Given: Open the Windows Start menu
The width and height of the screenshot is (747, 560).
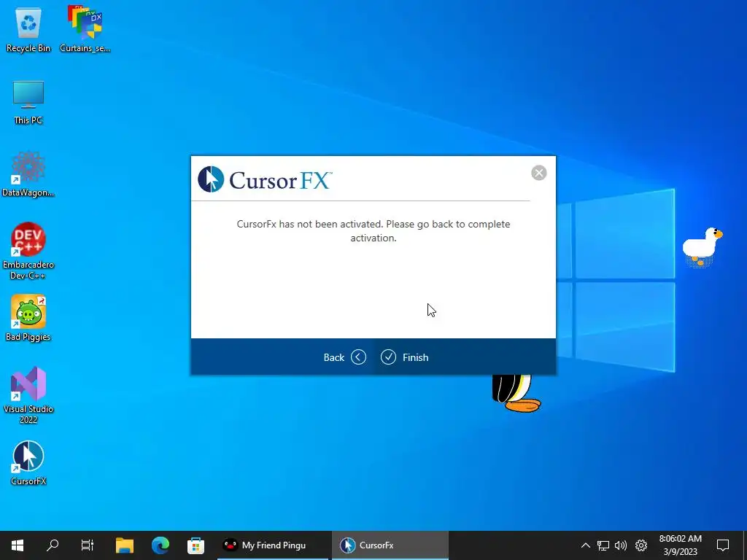Looking at the screenshot, I should click(x=18, y=545).
